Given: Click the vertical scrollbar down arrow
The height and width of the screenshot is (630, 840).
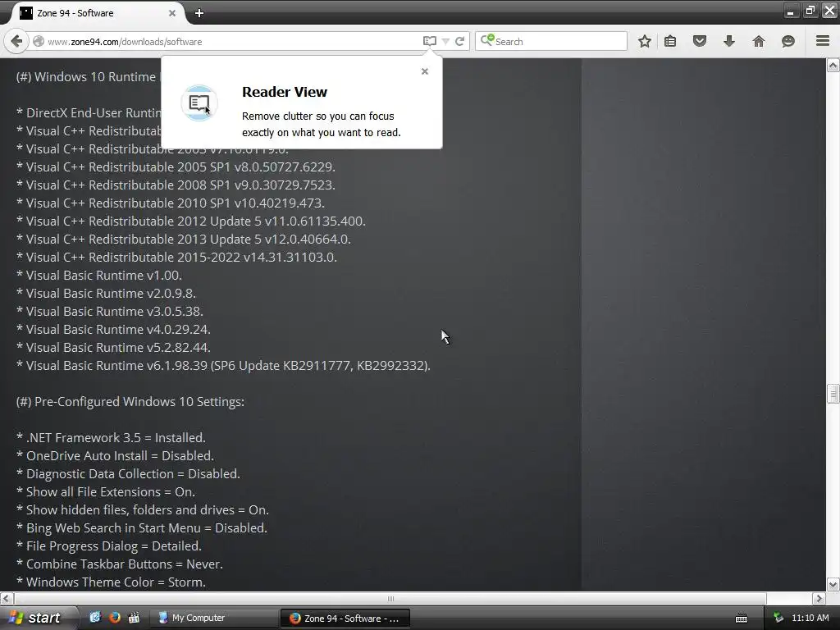Looking at the screenshot, I should click(833, 584).
